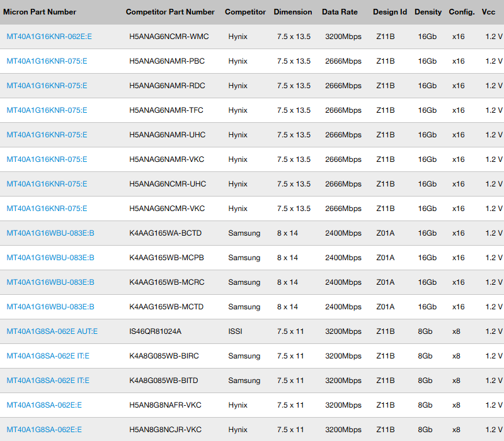Image resolution: width=504 pixels, height=441 pixels.
Task: Click the ISSI competitor cell
Action: (x=235, y=332)
